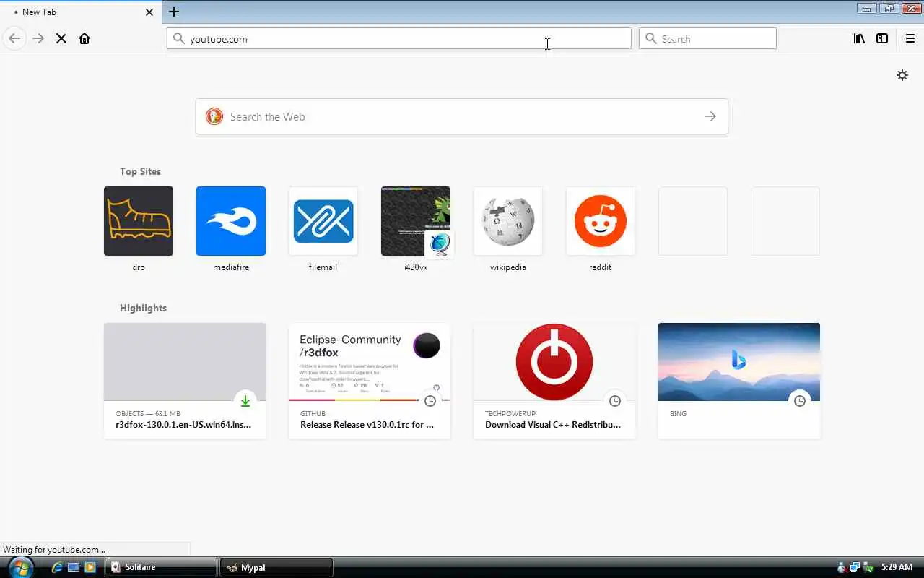
Task: Open the Home page button
Action: pos(84,38)
